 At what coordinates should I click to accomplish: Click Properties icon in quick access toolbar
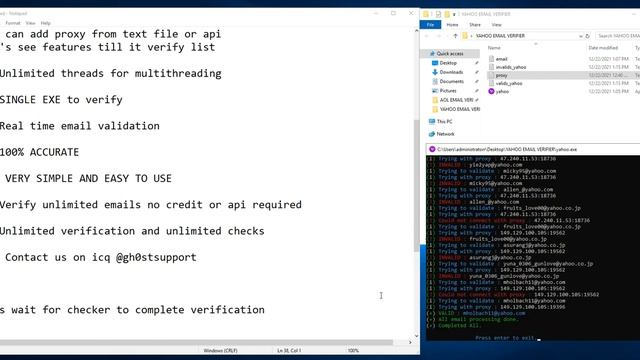438,14
